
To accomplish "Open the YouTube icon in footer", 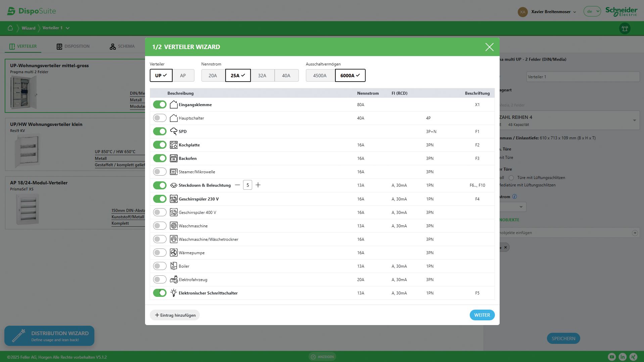I will point(612,357).
